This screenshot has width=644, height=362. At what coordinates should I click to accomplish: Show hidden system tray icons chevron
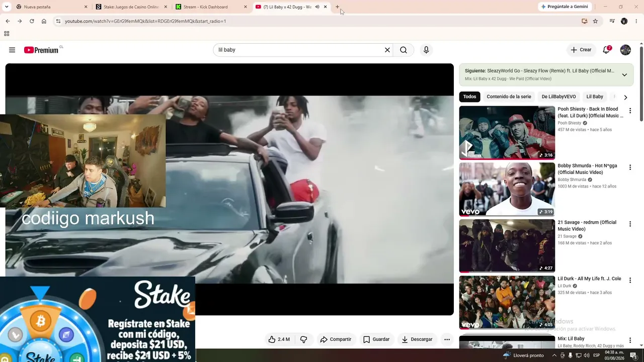point(554,355)
